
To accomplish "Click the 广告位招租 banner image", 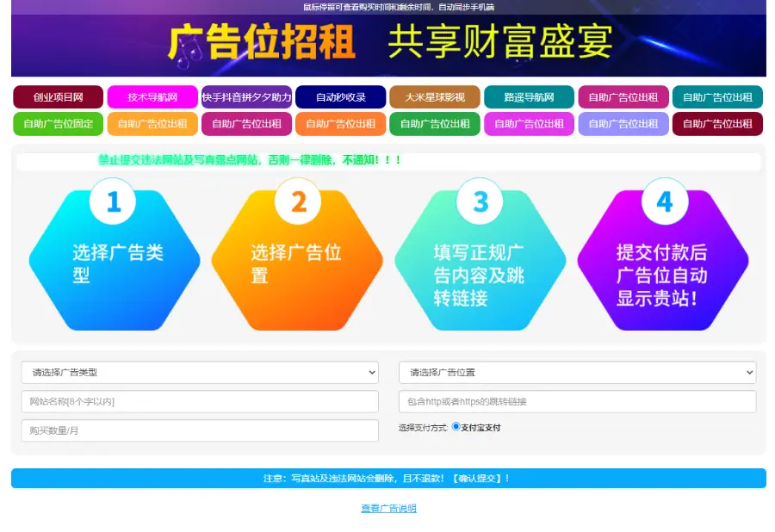I will coord(388,45).
